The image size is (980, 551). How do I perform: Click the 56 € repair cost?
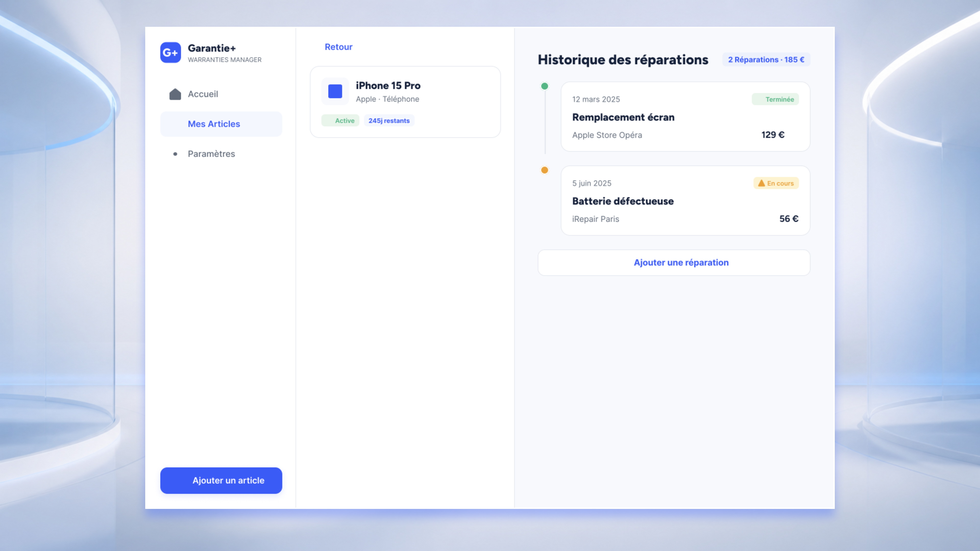coord(789,219)
